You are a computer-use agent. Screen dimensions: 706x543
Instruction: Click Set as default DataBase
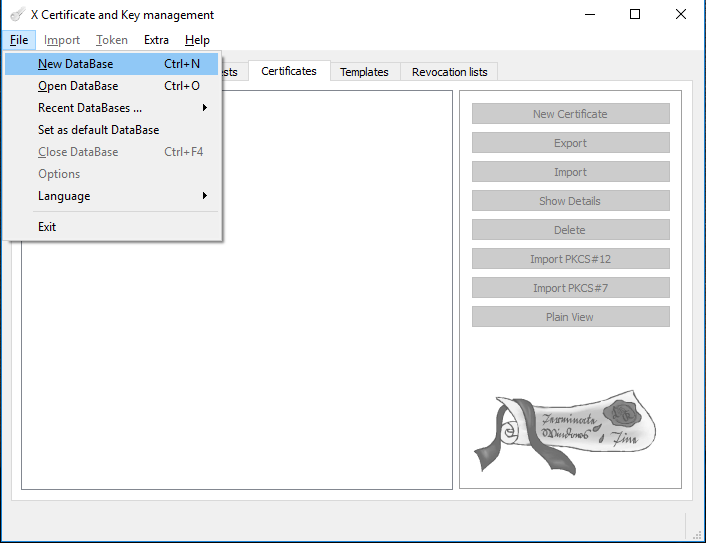(98, 130)
